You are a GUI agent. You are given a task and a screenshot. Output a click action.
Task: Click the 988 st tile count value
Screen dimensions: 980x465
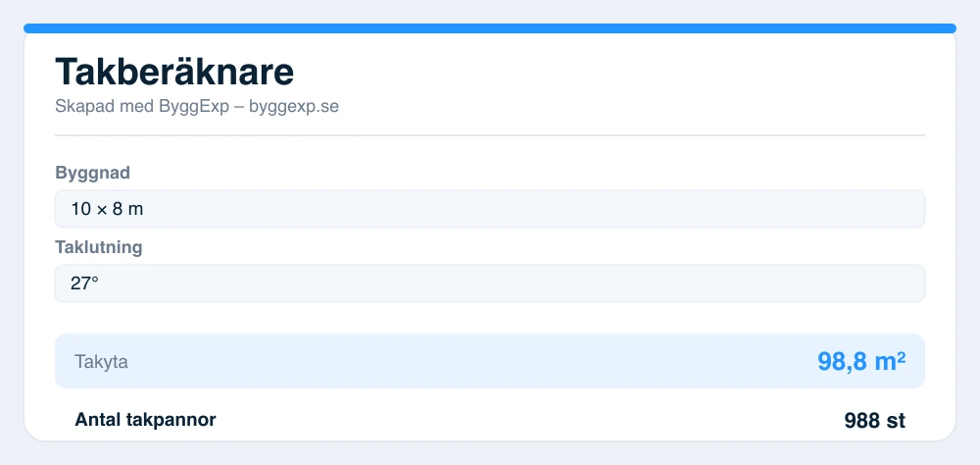click(x=874, y=420)
